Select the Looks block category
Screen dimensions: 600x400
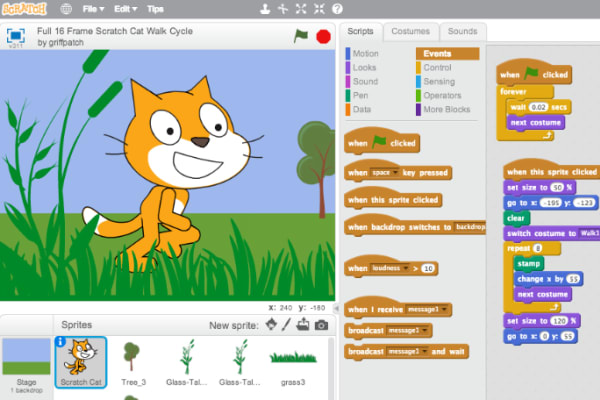pyautogui.click(x=361, y=67)
